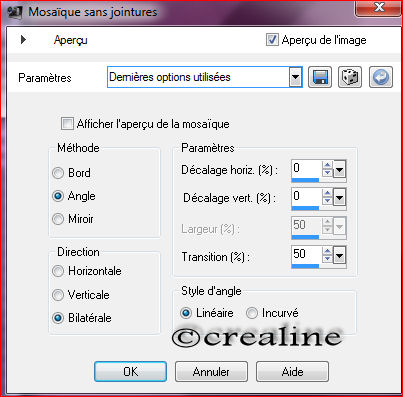Screen dimensions: 403x397
Task: Click the reset to default arrow icon
Action: coord(381,77)
